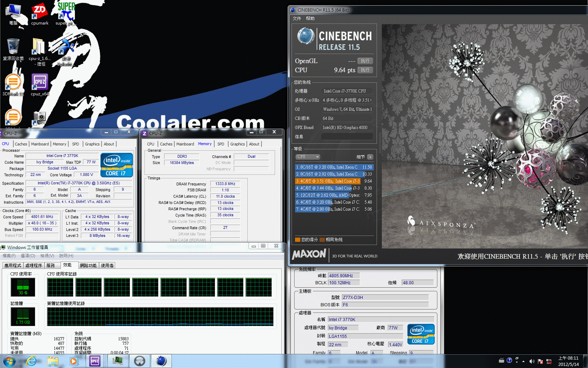
Task: Open the Action Center flag tray icon
Action: [540, 361]
